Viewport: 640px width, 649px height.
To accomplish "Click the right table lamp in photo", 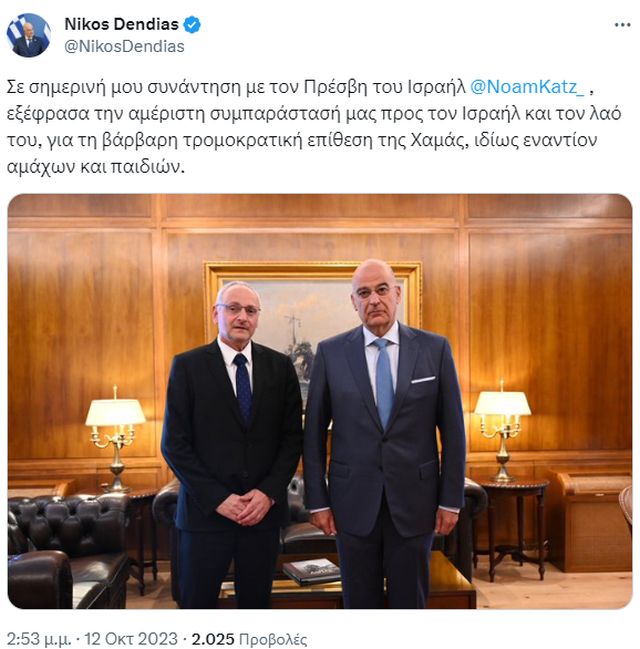I will click(x=502, y=431).
